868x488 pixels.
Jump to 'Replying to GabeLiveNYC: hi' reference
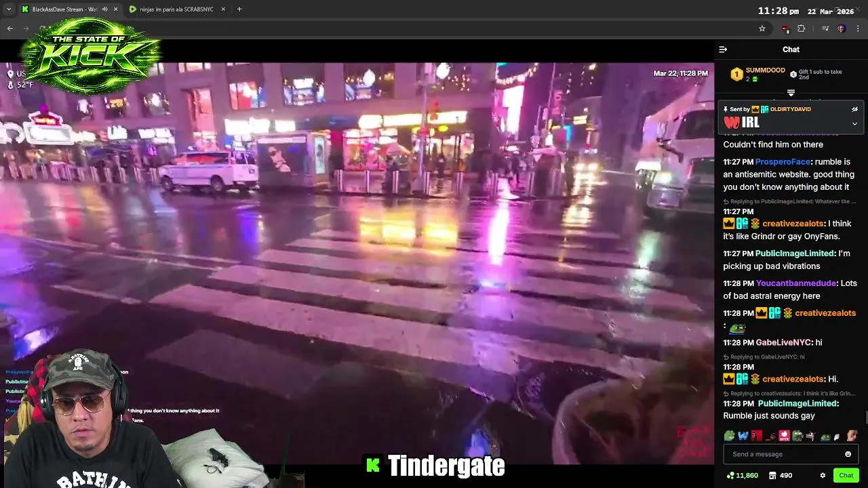tap(764, 357)
